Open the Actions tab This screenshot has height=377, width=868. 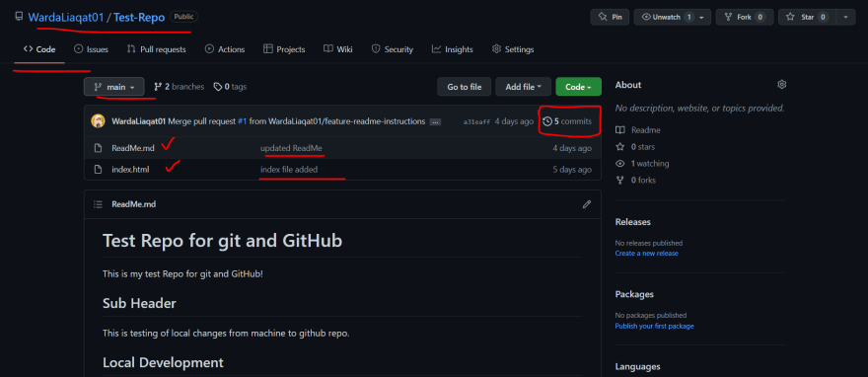tap(225, 49)
